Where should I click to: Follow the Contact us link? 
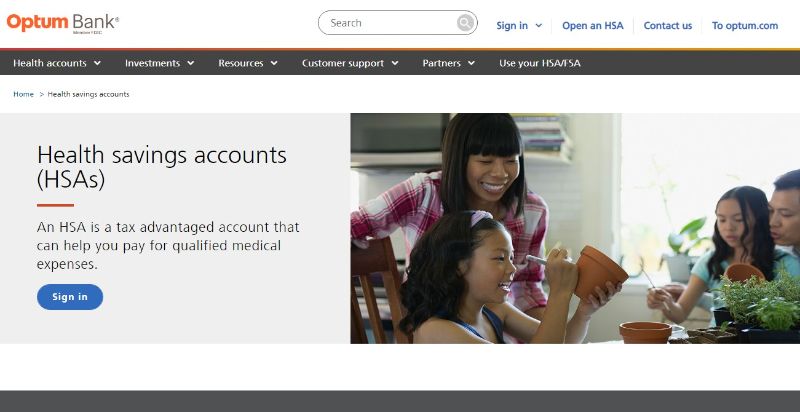click(668, 25)
